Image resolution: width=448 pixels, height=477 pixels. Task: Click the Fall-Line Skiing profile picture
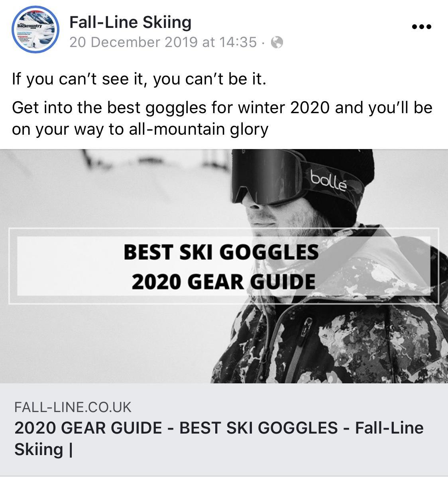[35, 29]
